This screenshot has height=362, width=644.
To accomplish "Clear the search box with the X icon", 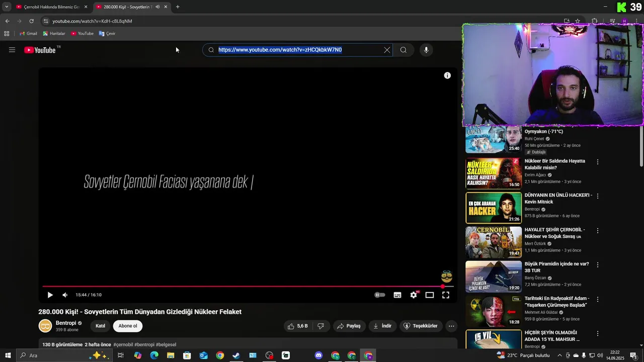I will 387,50.
